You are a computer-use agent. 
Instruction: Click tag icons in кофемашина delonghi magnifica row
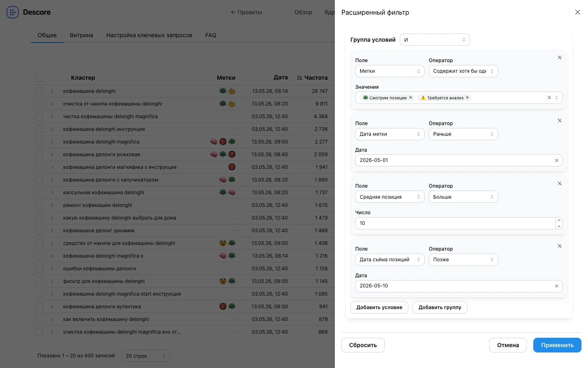click(223, 142)
